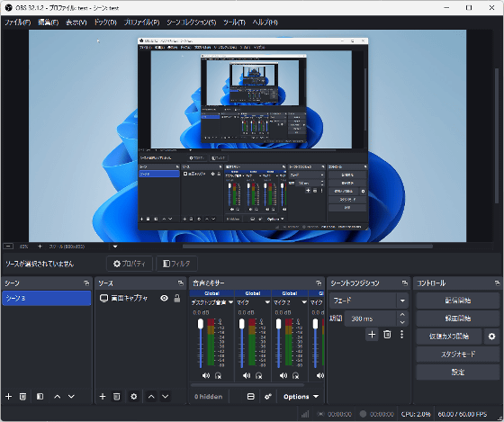Click the 300 ms duration field
This screenshot has width=504, height=422.
click(370, 319)
